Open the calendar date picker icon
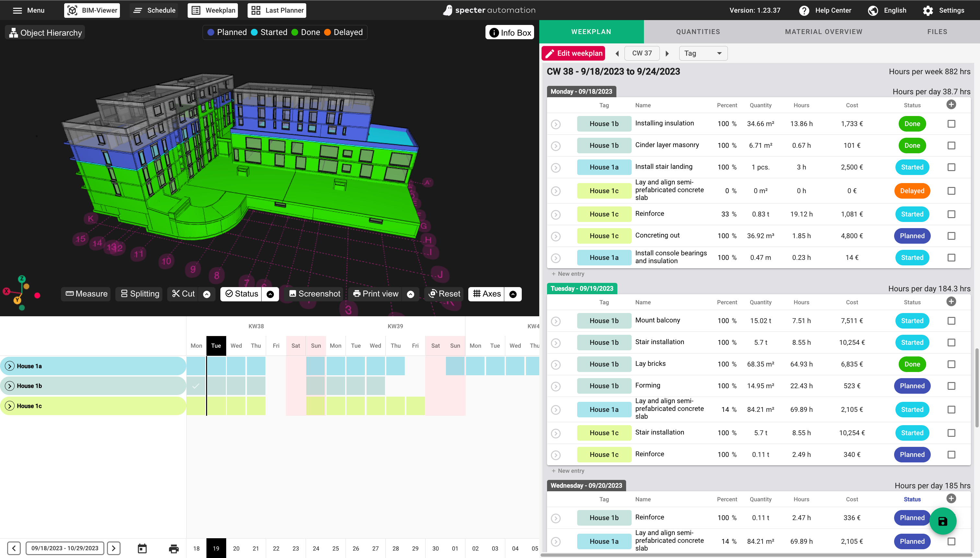Screen dimensions: 980x558 tap(142, 548)
